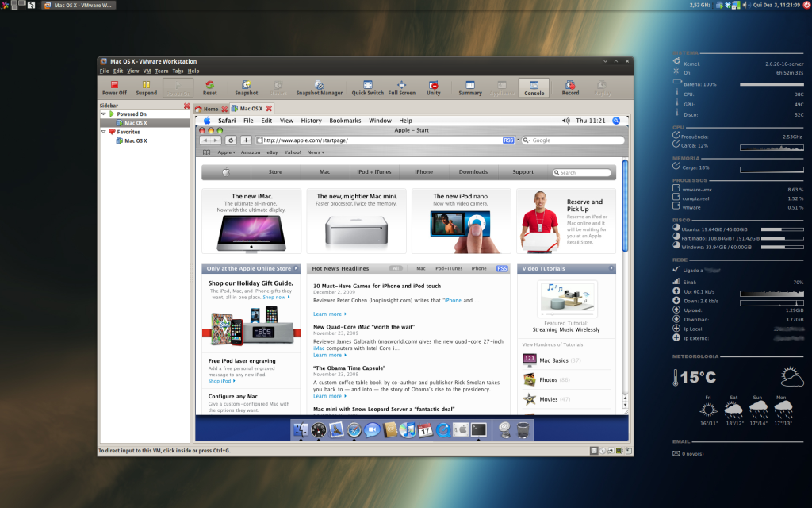Take a VM snapshot
812x508 pixels.
[246, 87]
